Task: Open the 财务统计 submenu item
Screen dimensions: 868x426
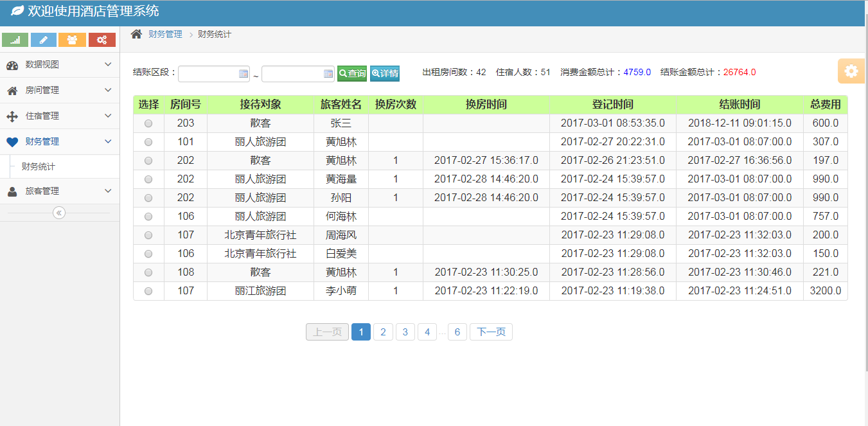Action: tap(39, 167)
